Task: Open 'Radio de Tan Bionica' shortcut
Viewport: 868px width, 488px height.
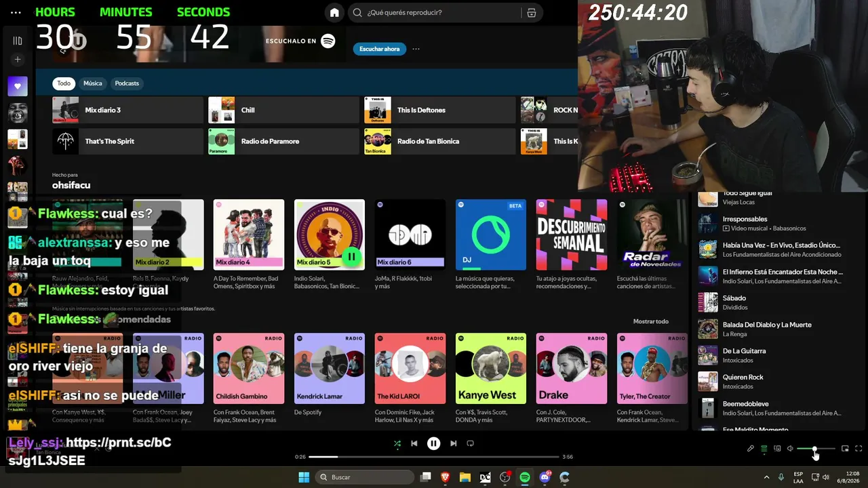Action: 440,141
